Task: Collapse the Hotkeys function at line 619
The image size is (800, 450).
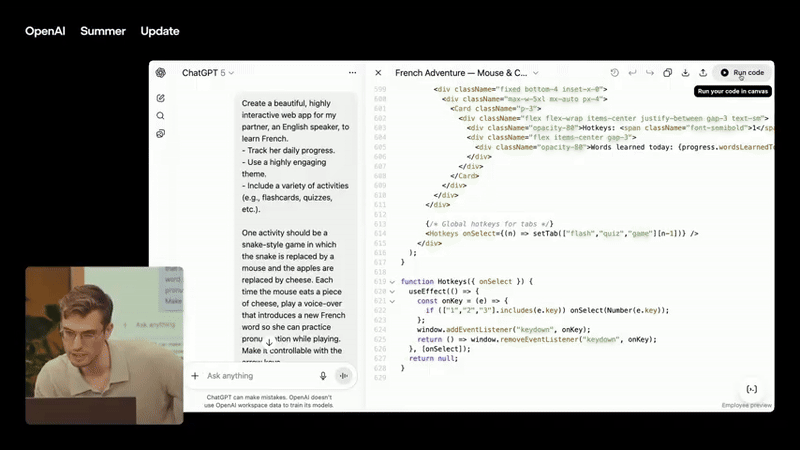Action: pyautogui.click(x=392, y=282)
